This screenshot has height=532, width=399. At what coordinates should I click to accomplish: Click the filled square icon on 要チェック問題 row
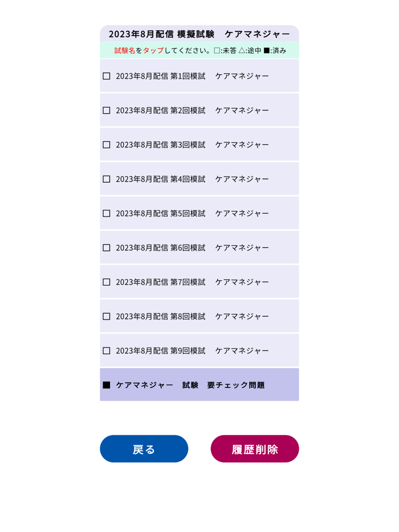[107, 384]
